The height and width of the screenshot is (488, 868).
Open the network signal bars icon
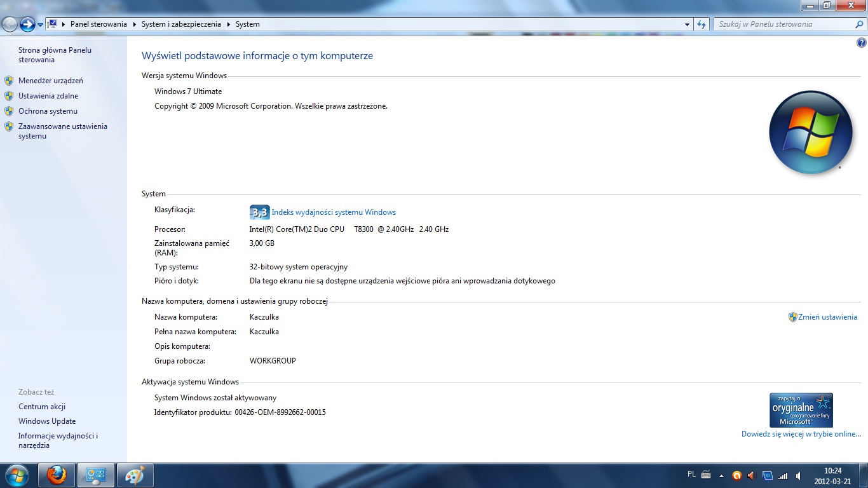[x=783, y=475]
